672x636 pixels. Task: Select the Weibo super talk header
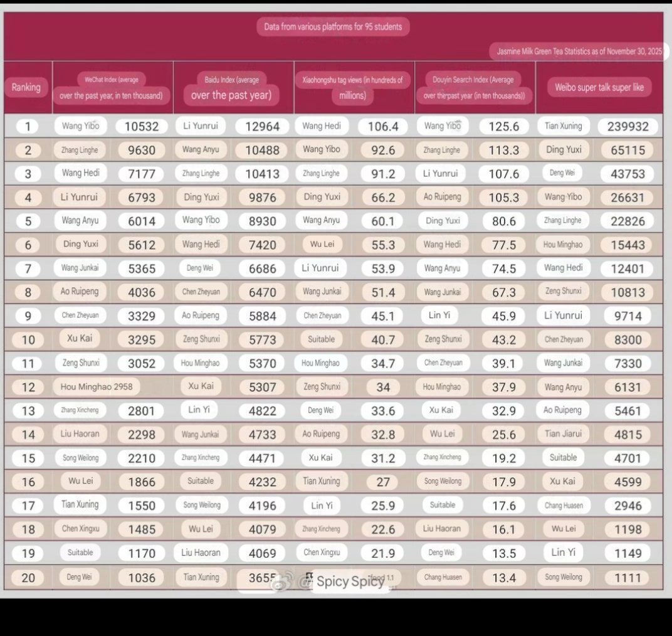click(x=597, y=87)
